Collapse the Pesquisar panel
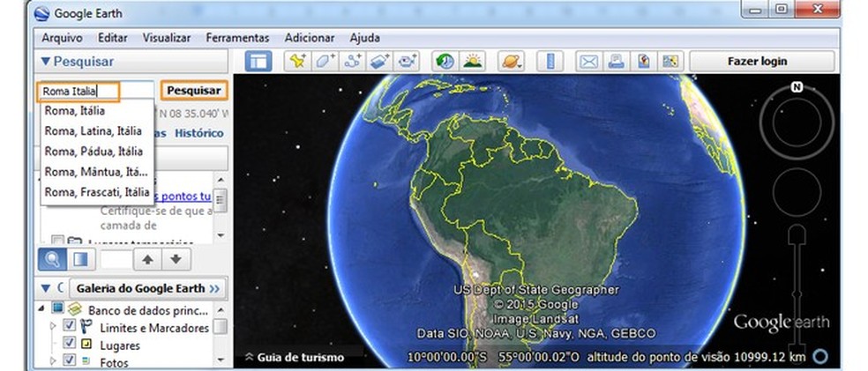 (x=45, y=62)
